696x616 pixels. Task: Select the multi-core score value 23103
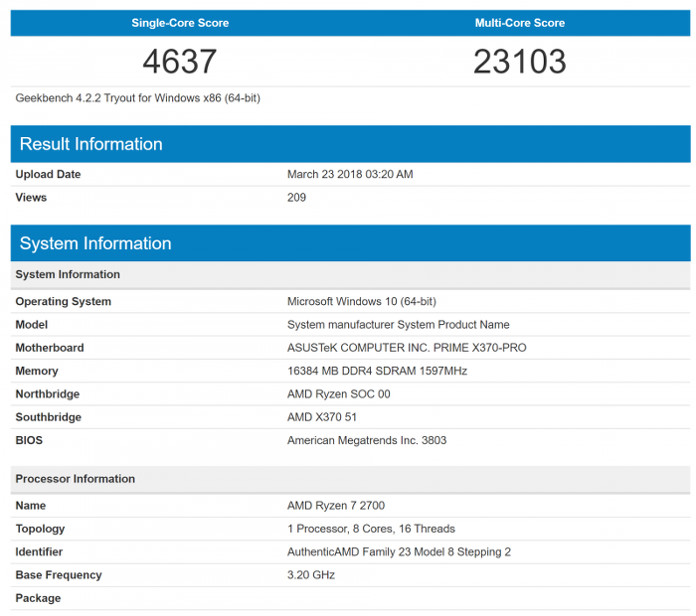[520, 62]
